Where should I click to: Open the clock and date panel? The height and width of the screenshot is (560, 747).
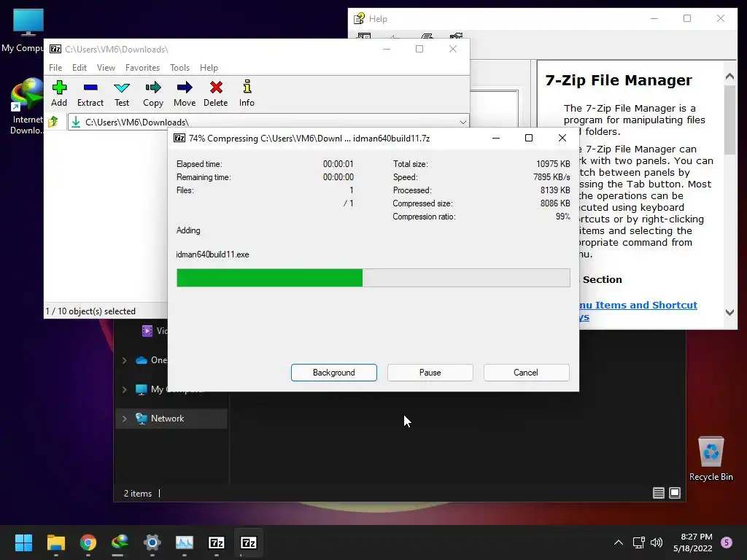click(693, 542)
